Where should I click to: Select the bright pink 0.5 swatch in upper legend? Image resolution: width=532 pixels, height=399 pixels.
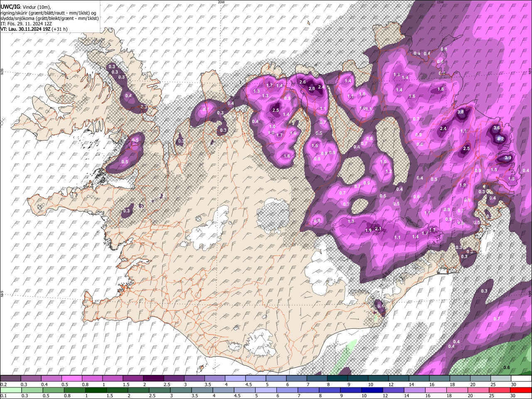tap(72, 379)
